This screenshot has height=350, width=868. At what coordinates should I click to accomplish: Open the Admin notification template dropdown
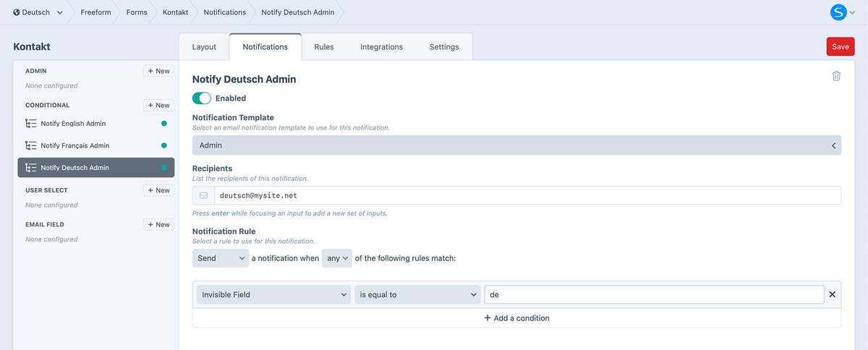[x=516, y=145]
